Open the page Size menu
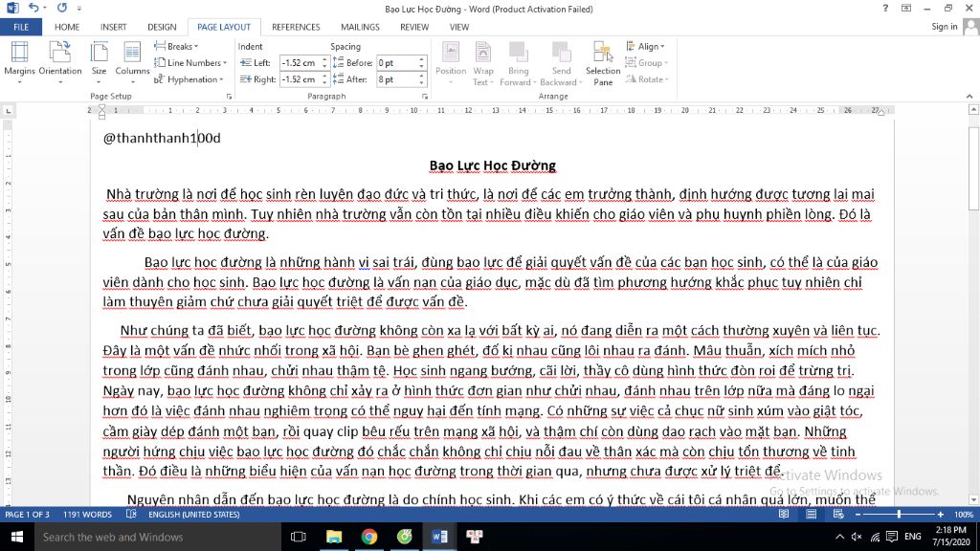This screenshot has height=551, width=980. pyautogui.click(x=99, y=62)
